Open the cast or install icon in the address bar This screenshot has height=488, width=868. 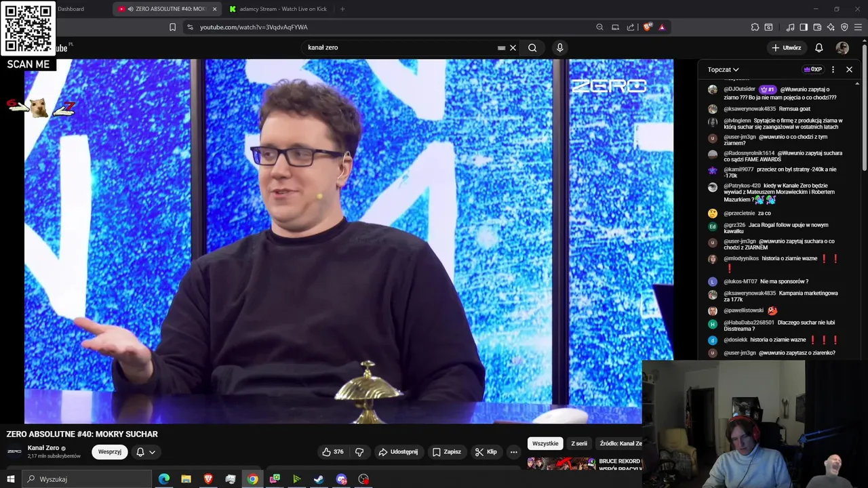click(615, 27)
